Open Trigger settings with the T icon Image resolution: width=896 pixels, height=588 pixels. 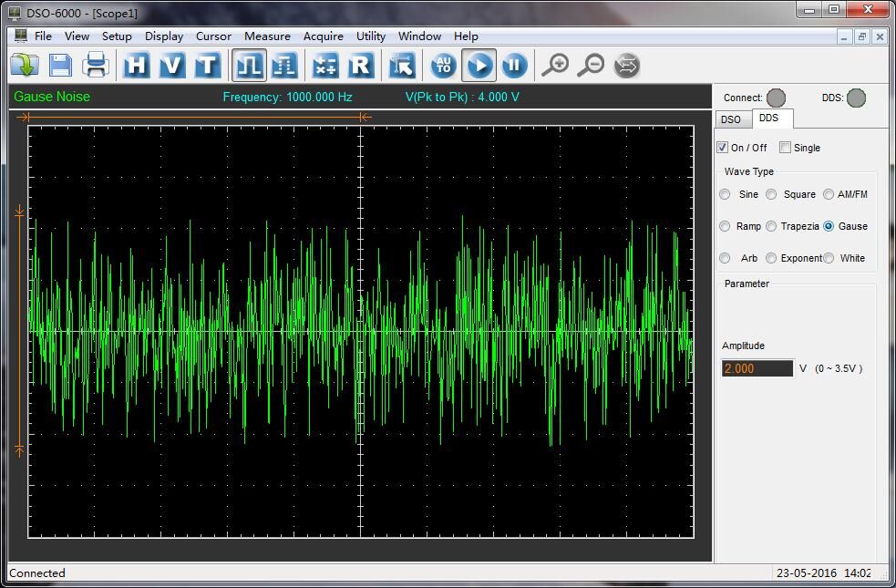(x=208, y=66)
